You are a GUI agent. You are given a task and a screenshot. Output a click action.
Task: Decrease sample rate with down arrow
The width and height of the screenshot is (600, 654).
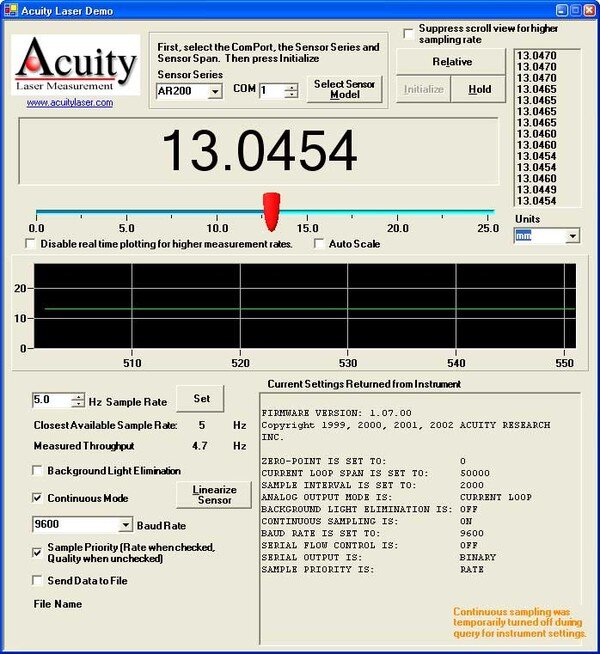(78, 404)
